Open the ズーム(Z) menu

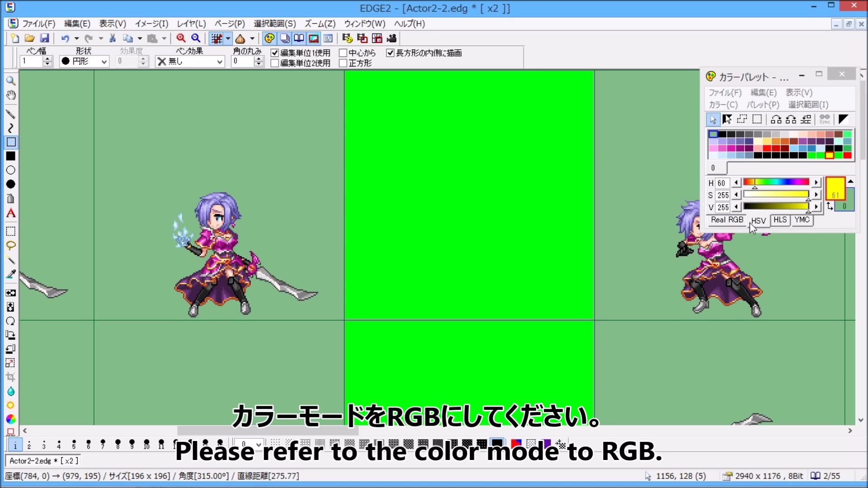click(320, 23)
